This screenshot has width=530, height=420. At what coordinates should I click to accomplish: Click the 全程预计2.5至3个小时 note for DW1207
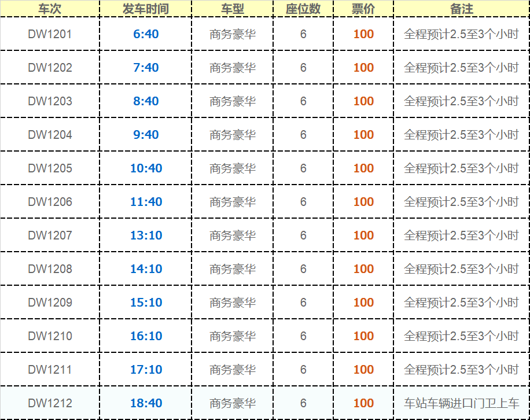[x=461, y=235]
